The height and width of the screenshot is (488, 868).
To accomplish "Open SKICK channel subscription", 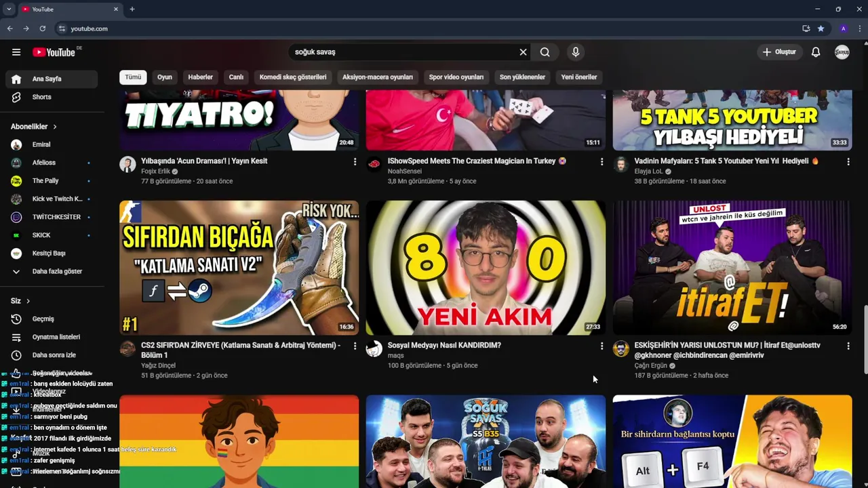I will (52, 235).
